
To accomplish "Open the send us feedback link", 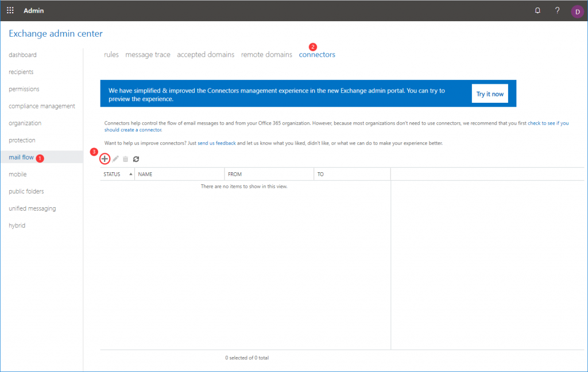I will coord(216,144).
